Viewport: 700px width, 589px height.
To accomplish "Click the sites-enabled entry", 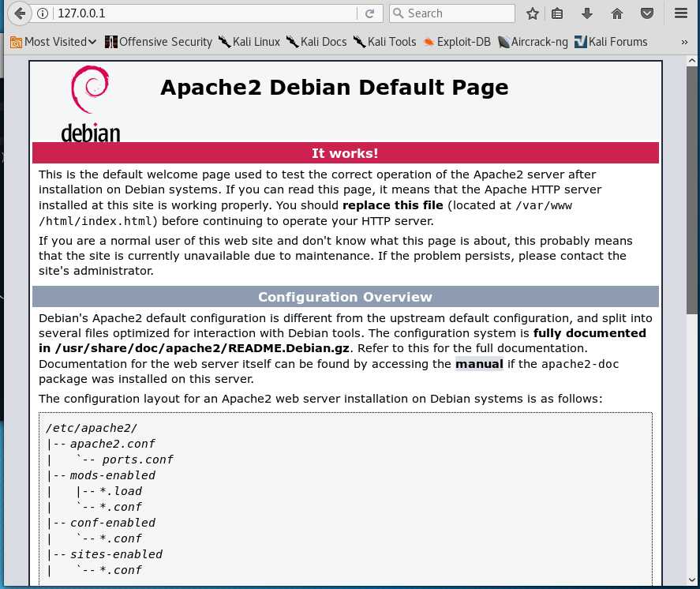I will coord(116,554).
